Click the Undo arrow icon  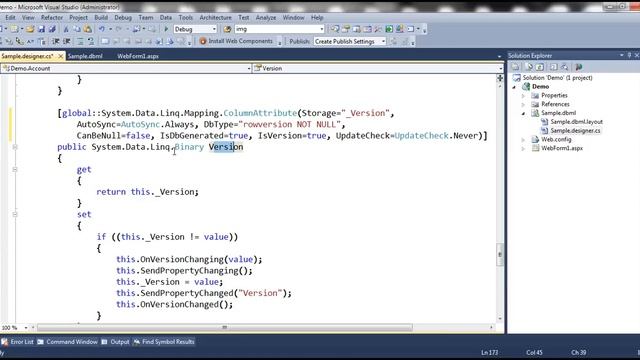pos(102,29)
